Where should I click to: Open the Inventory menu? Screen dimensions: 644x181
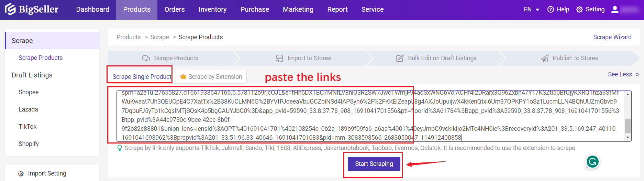tap(212, 9)
